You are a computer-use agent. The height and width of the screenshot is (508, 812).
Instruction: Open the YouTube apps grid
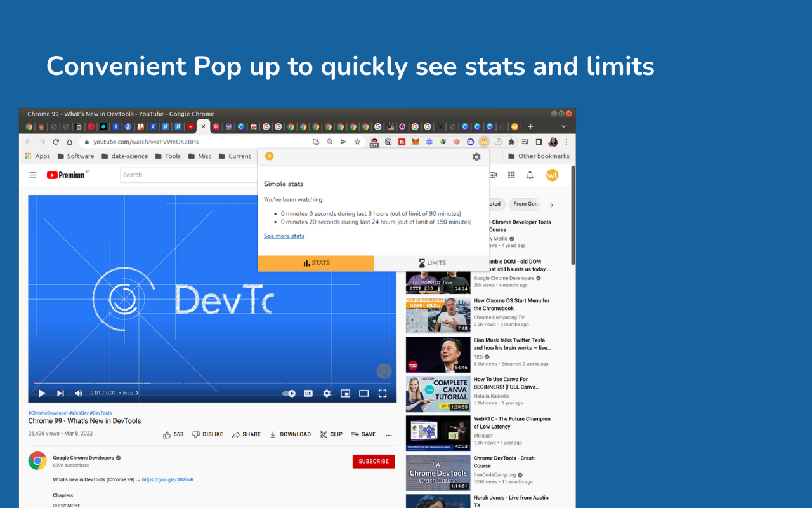coord(511,175)
